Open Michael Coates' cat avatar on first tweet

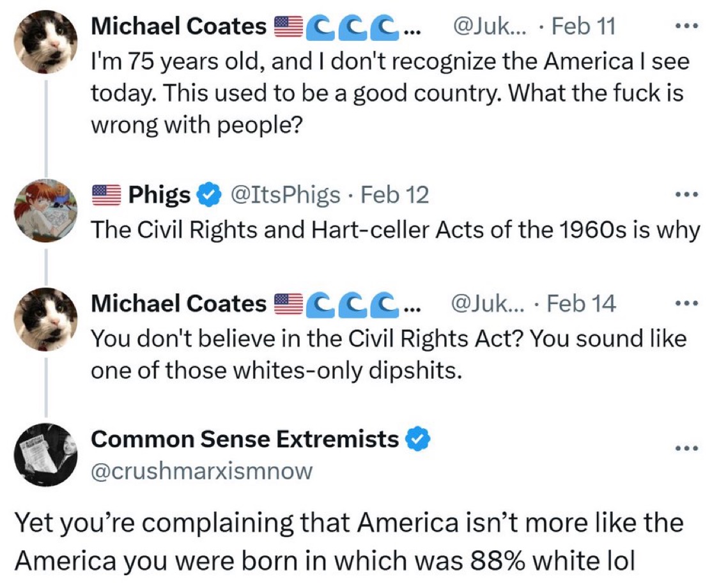coord(46,42)
